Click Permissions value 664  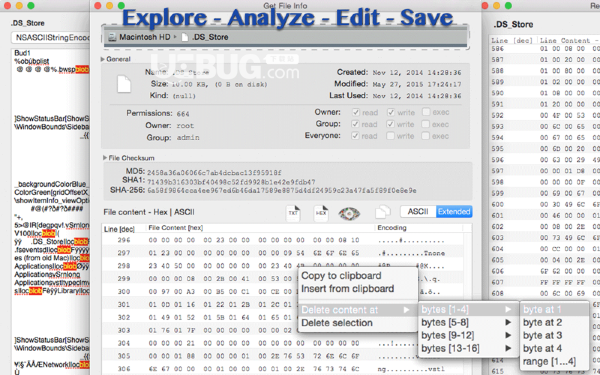point(183,114)
